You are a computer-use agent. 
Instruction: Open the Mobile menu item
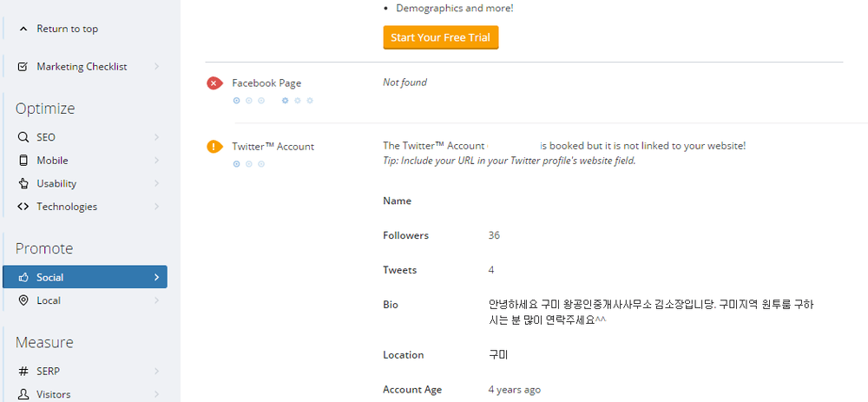[85, 161]
